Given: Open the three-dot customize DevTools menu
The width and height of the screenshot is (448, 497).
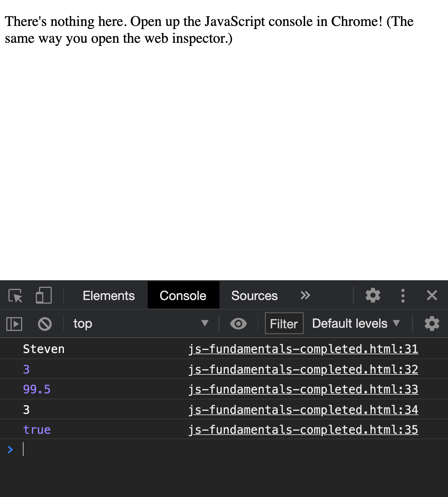Looking at the screenshot, I should tap(403, 295).
